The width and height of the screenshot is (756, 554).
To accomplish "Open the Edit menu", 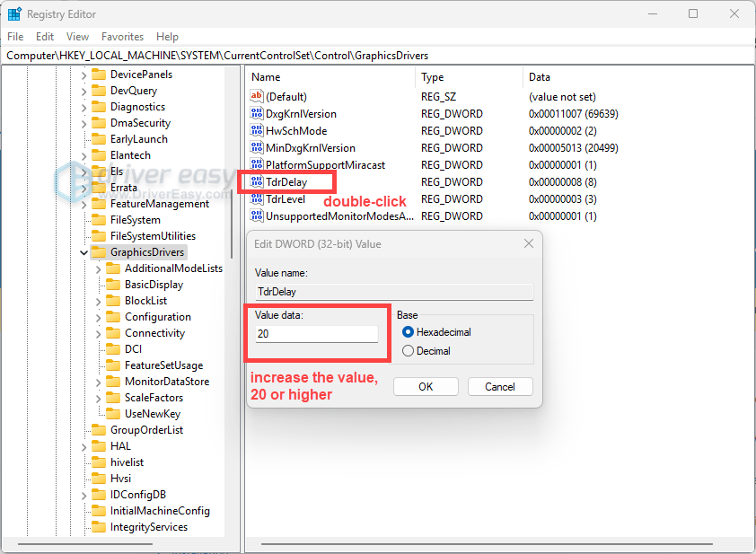I will (45, 37).
